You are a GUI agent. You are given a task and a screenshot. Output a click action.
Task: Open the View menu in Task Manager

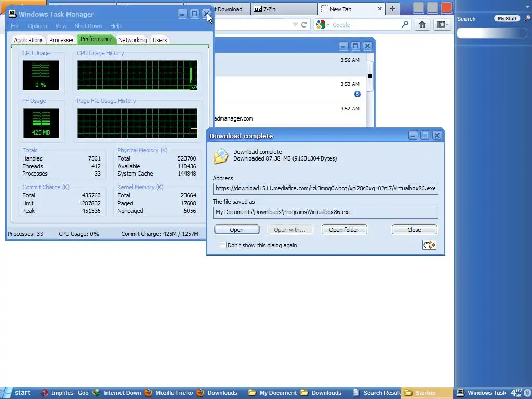point(61,26)
